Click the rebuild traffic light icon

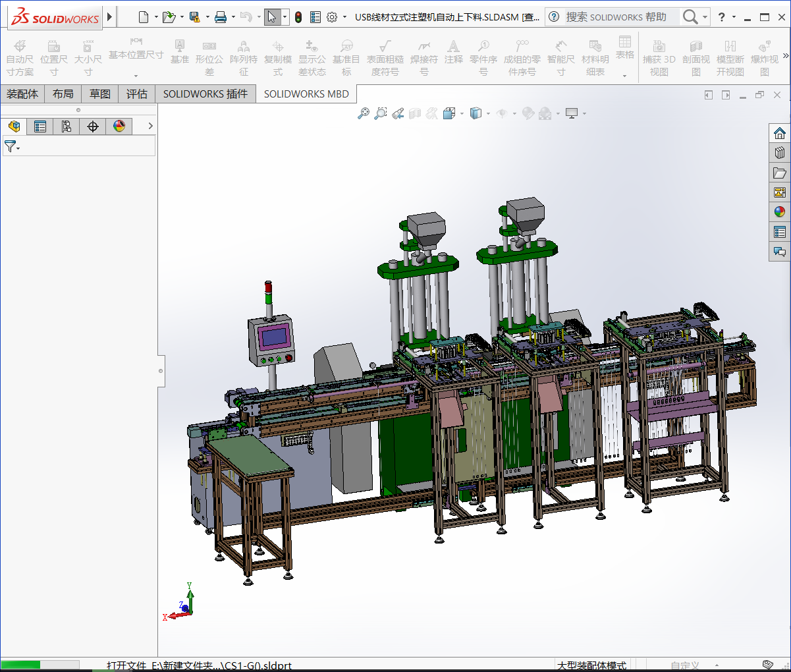[x=298, y=17]
